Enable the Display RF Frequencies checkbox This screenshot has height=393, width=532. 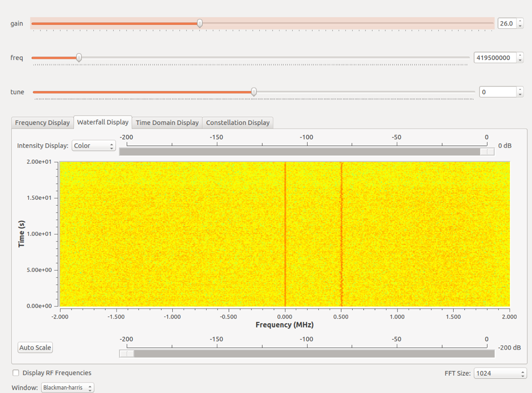(16, 373)
